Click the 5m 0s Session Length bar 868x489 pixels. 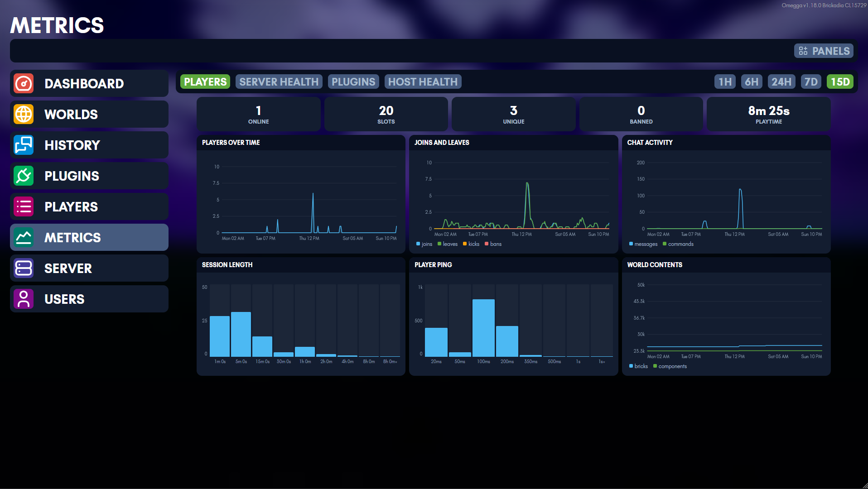click(241, 334)
